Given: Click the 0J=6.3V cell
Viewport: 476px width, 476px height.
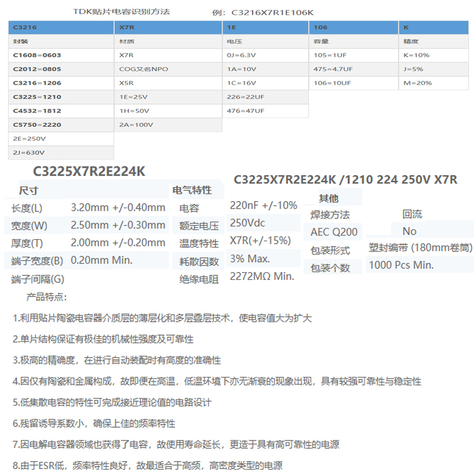Looking at the screenshot, I should tap(266, 55).
